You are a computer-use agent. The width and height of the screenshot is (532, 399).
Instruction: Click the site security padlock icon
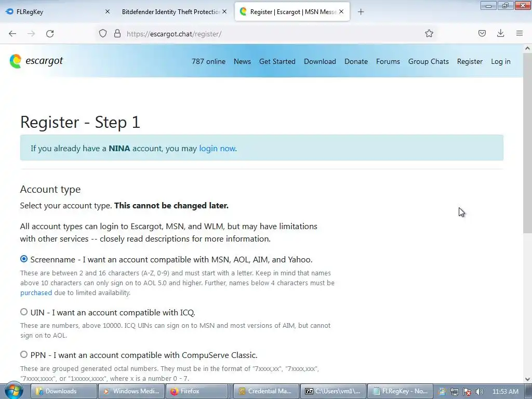coord(117,34)
